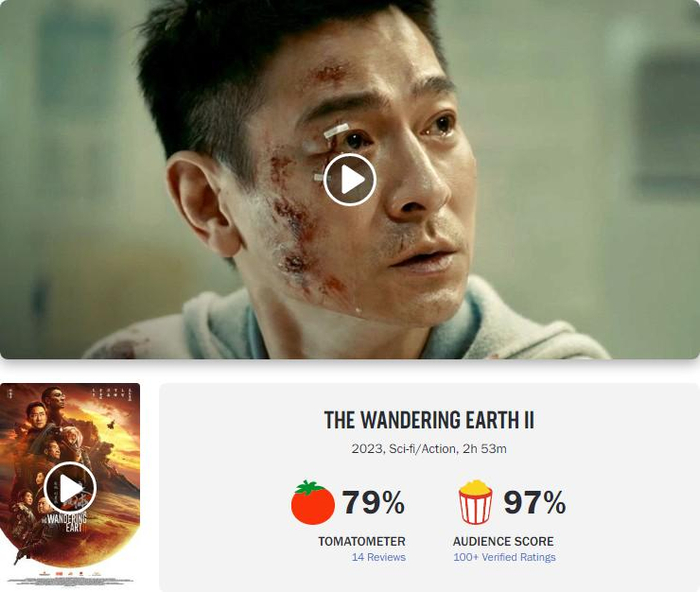
Task: Play the main trailer video
Action: click(350, 179)
